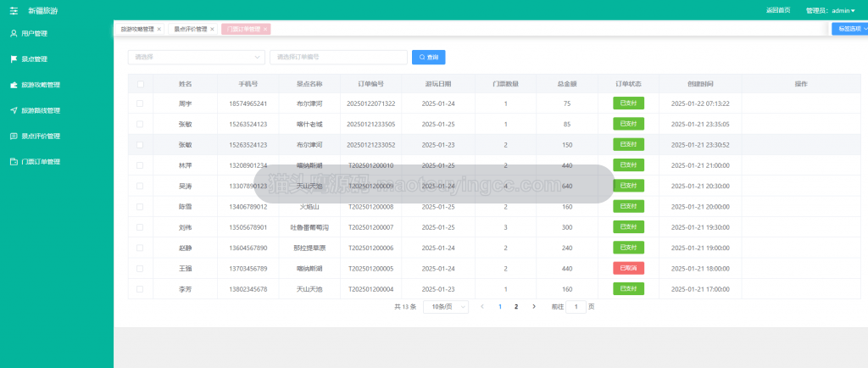The height and width of the screenshot is (368, 868).
Task: Expand the 管理员: admin account menu
Action: pyautogui.click(x=831, y=10)
